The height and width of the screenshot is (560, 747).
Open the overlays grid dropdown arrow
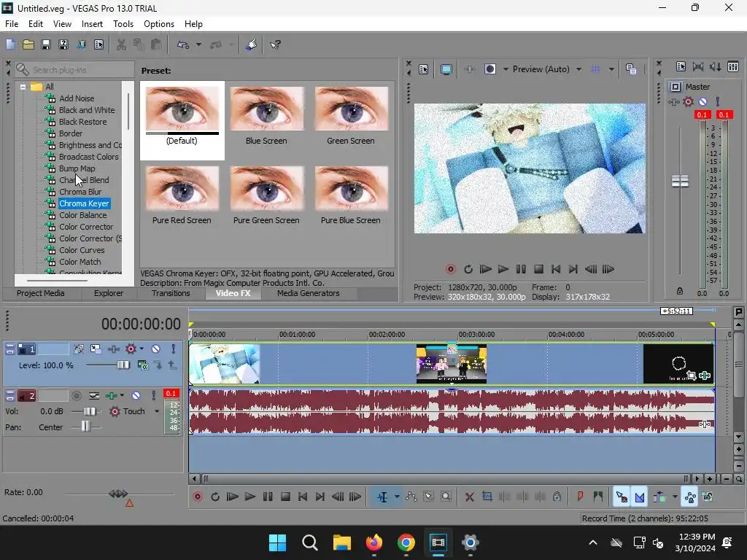[x=611, y=69]
